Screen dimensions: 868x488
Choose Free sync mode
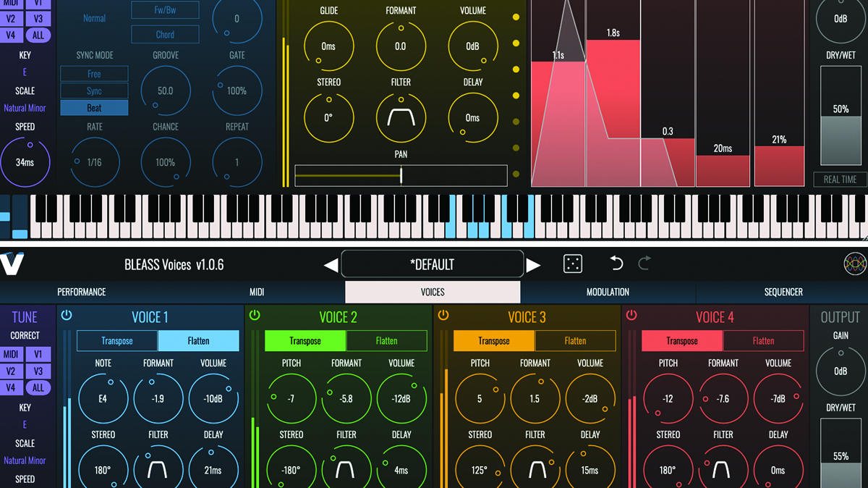coord(94,74)
